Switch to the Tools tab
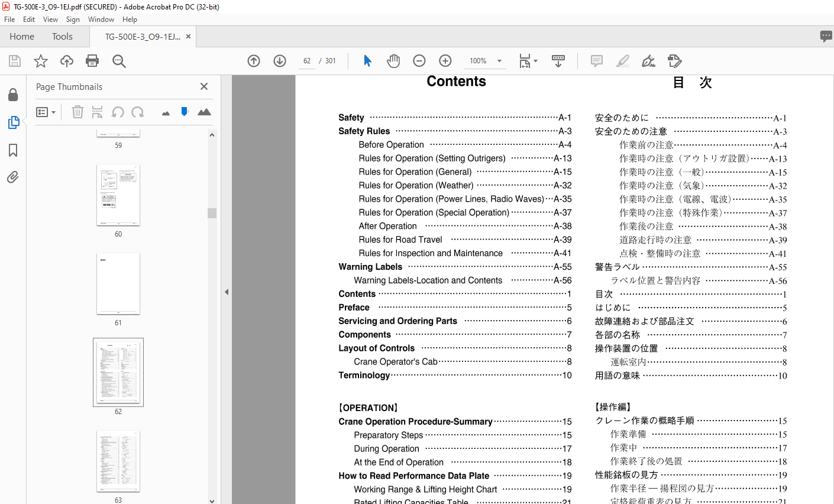The image size is (834, 504). (62, 37)
